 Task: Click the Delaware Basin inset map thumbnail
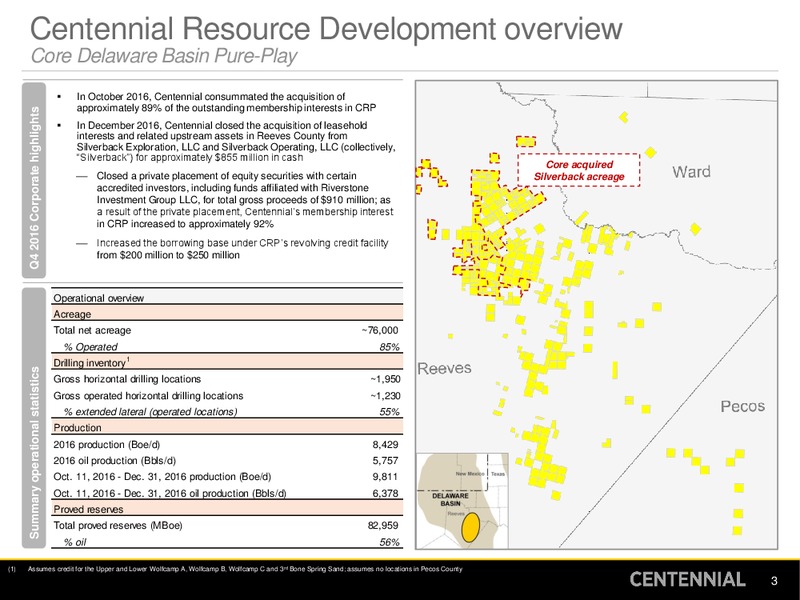463,501
